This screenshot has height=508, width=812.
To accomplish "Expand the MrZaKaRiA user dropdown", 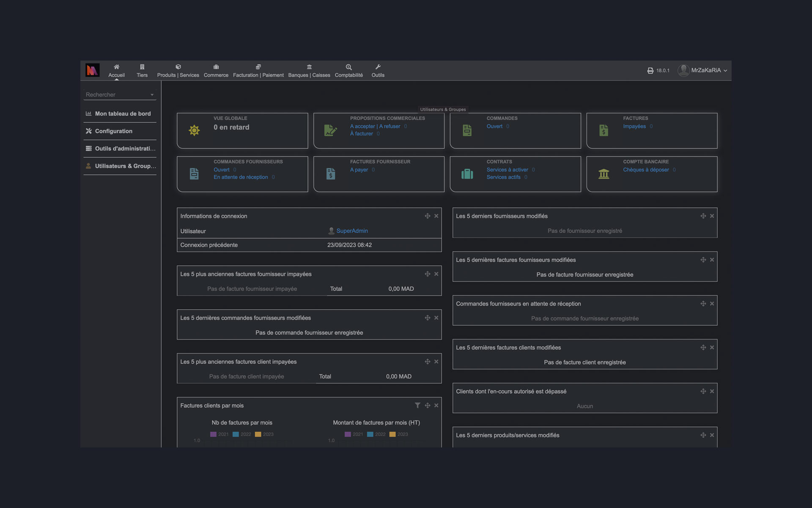I will (x=705, y=70).
